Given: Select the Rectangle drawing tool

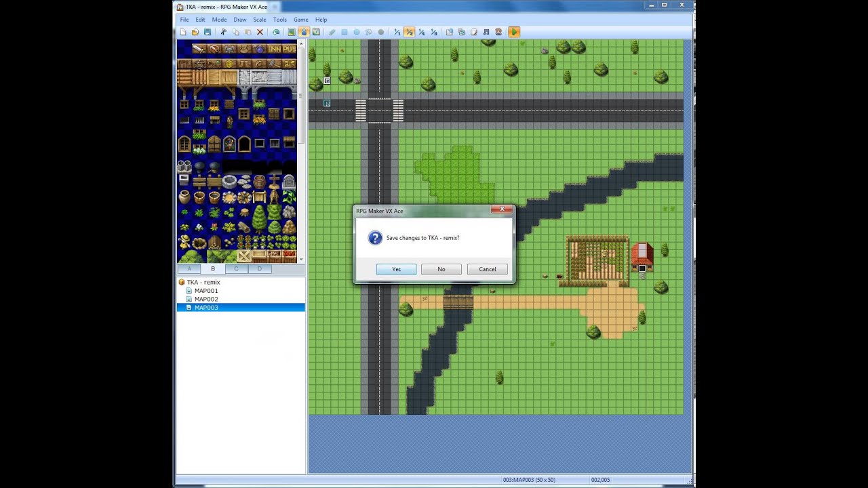Looking at the screenshot, I should pos(344,32).
